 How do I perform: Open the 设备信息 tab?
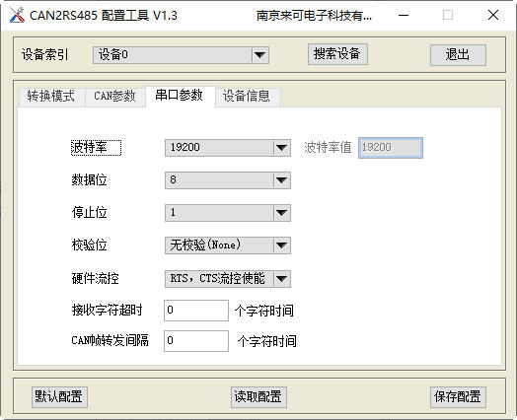tap(248, 97)
